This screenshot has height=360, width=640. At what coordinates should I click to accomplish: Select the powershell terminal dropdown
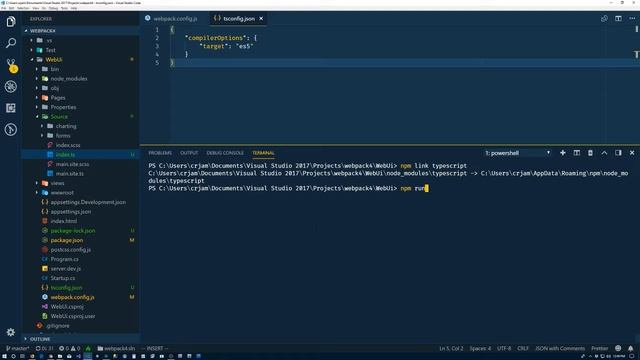(518, 153)
